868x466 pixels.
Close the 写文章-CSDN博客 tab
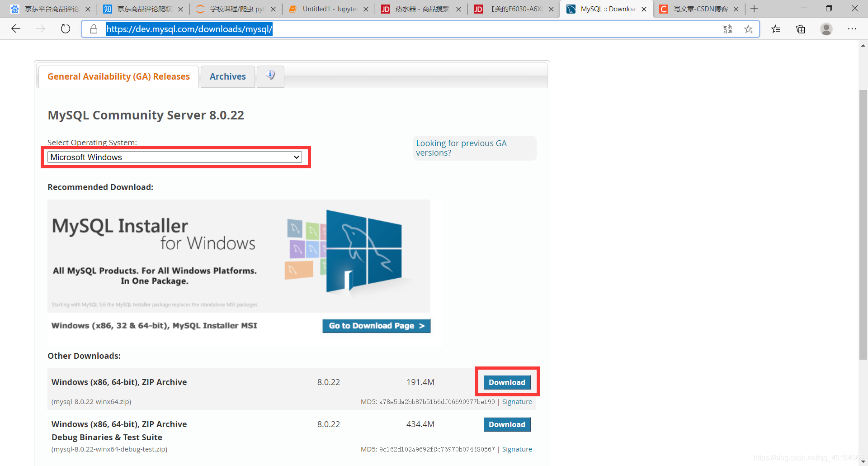pos(736,9)
